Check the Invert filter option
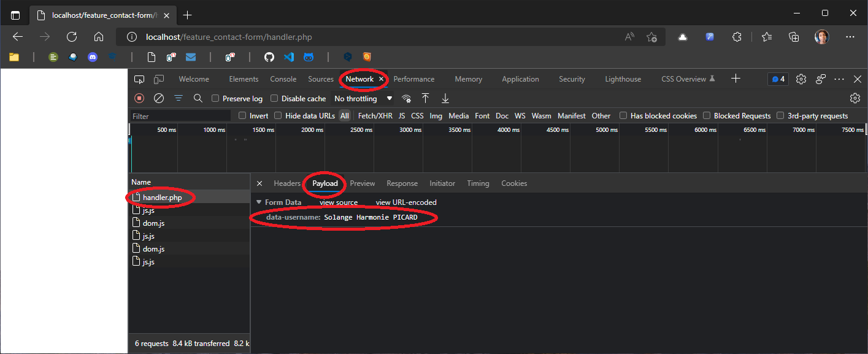Image resolution: width=868 pixels, height=354 pixels. pos(242,116)
